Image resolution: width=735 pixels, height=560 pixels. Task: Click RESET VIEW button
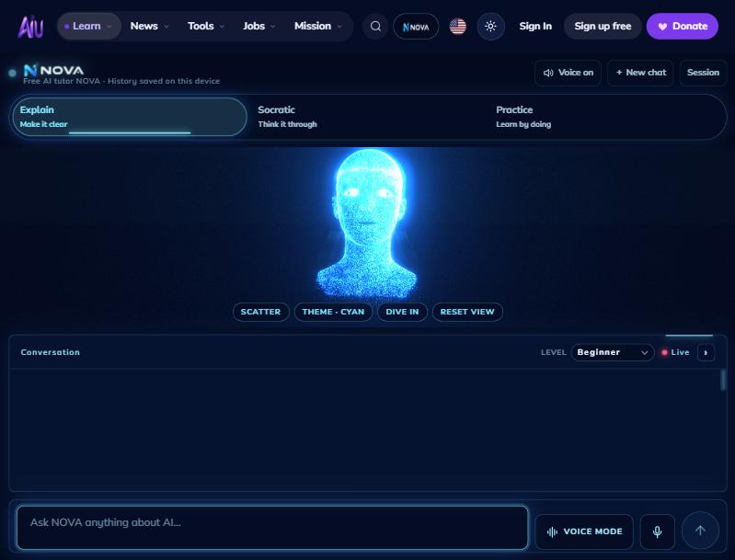coord(467,312)
